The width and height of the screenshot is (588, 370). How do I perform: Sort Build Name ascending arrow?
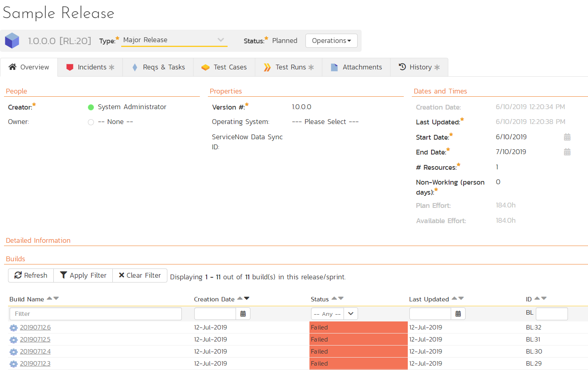click(49, 298)
